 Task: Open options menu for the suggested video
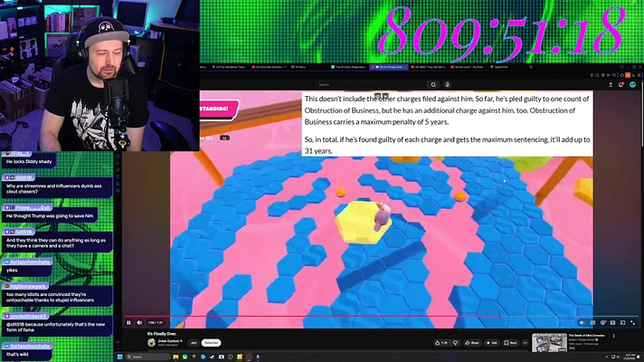[614, 336]
